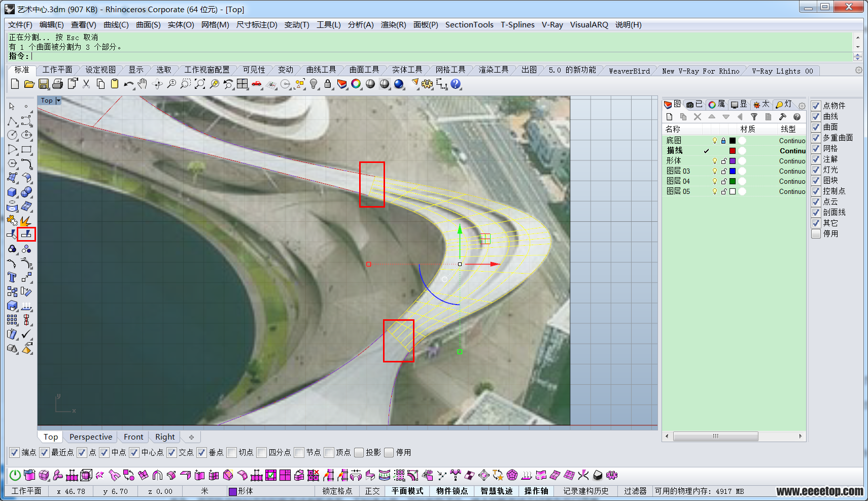Viewport: 868px width, 501px height.
Task: Open Options with the gear icon
Action: click(427, 84)
